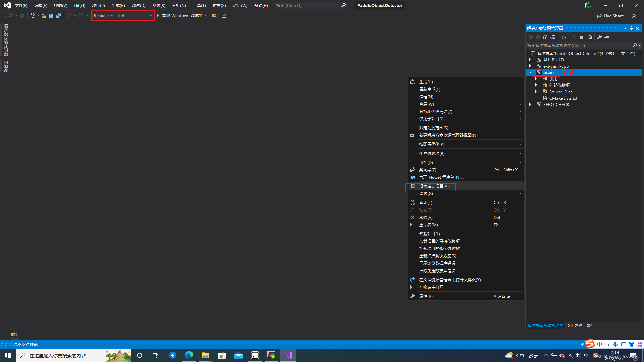Screen dimensions: 644x362
Task: Click the Home icon in Solution Explorer
Action: click(x=545, y=37)
